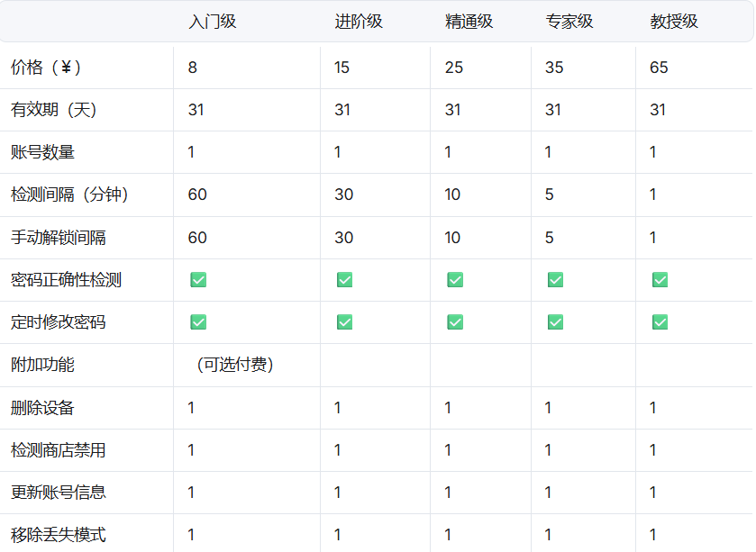This screenshot has width=756, height=552.
Task: Click 定时修改密码 checkmark under 入门级
Action: click(x=198, y=322)
